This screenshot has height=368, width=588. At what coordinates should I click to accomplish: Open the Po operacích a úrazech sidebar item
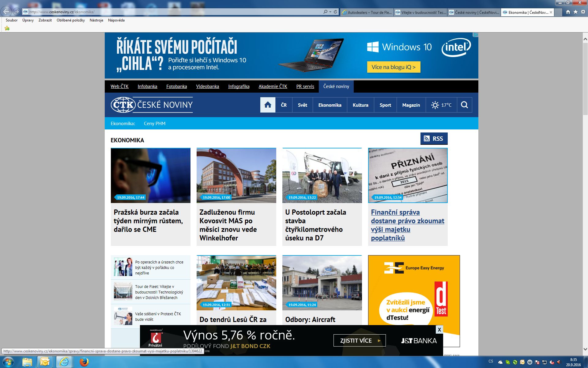tap(150, 267)
